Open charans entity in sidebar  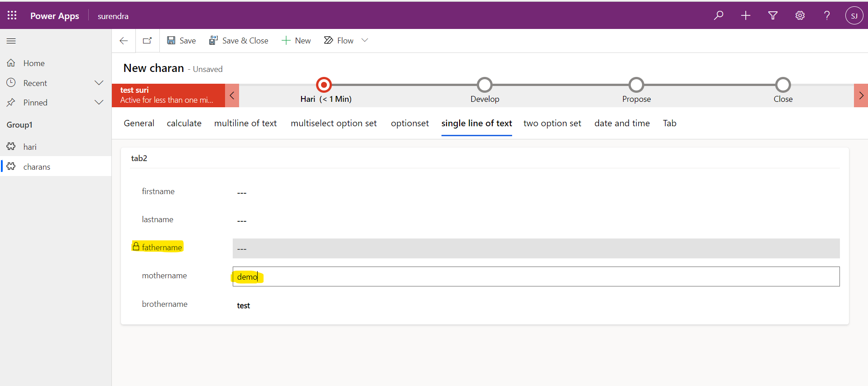click(37, 167)
